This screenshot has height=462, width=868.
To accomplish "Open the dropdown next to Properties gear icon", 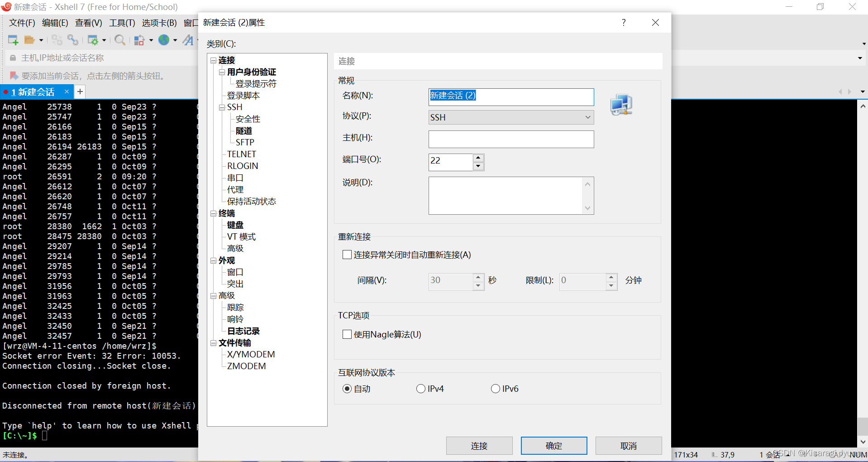I will [x=104, y=40].
